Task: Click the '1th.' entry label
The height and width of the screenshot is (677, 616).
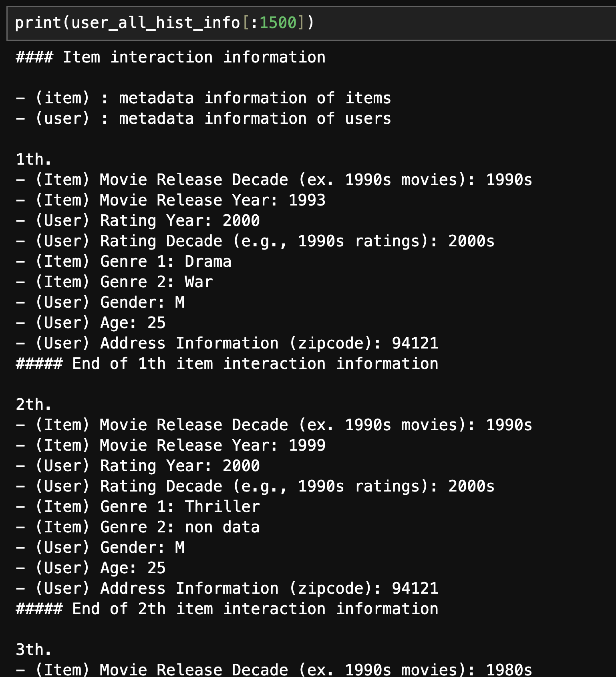Action: [34, 159]
